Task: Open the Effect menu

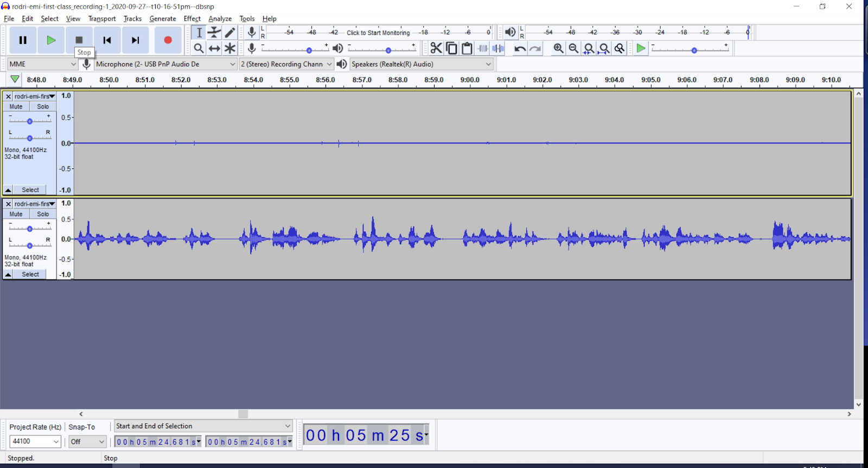Action: pyautogui.click(x=192, y=18)
